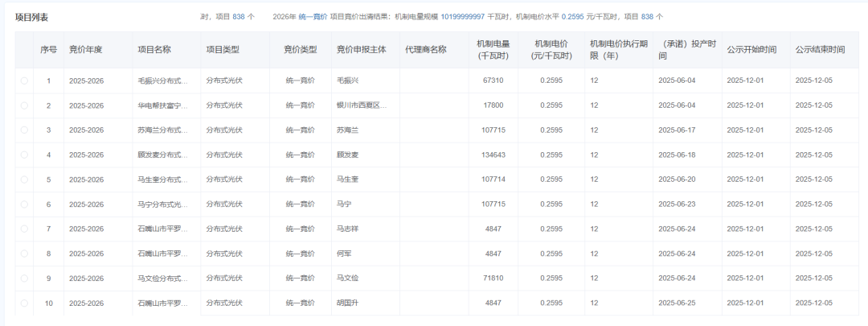868x326 pixels.
Task: Click bidder cell 苏海兰
Action: click(348, 130)
